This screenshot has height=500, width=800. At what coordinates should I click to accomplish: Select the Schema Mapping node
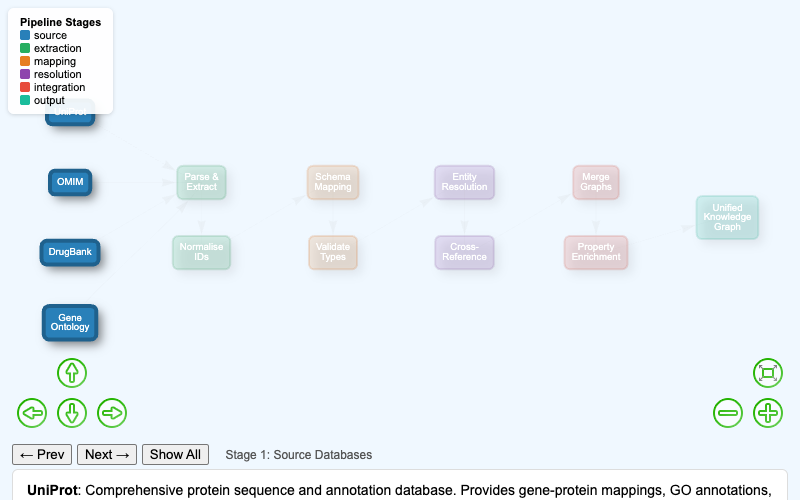click(x=333, y=181)
